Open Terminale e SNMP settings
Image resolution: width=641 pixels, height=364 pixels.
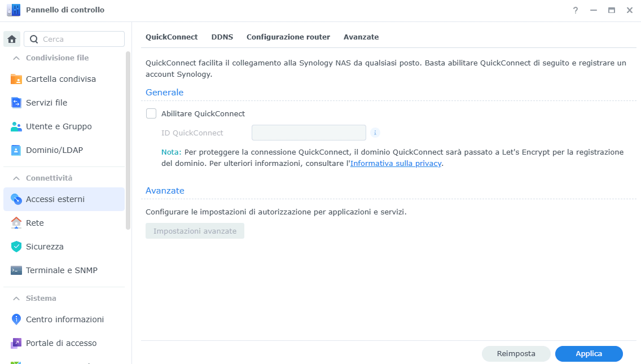click(x=64, y=270)
